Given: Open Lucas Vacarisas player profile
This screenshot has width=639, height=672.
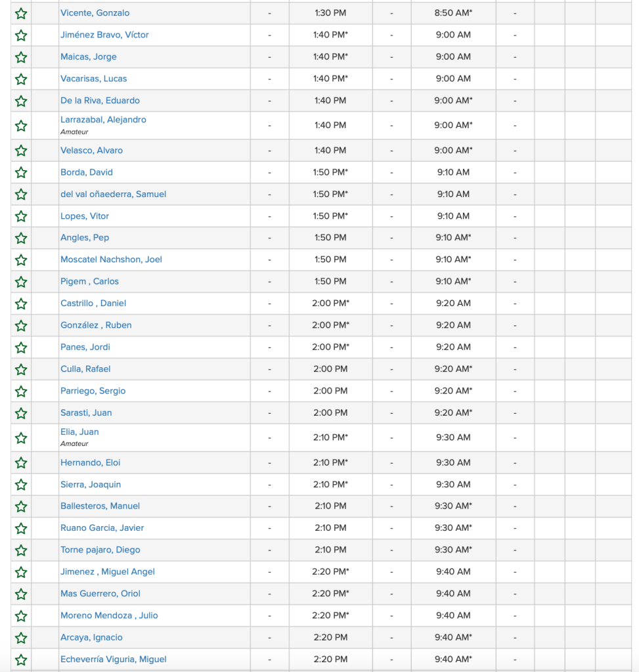Looking at the screenshot, I should coord(93,79).
